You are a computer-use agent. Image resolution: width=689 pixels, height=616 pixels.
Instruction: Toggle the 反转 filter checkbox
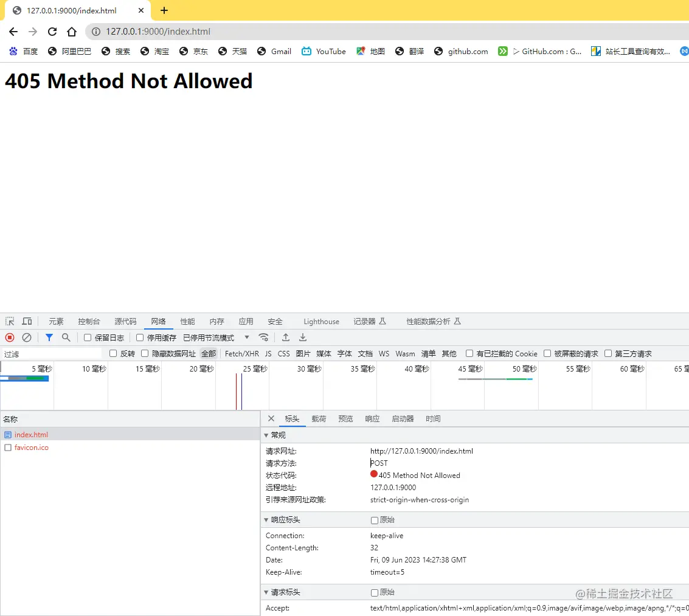(113, 353)
